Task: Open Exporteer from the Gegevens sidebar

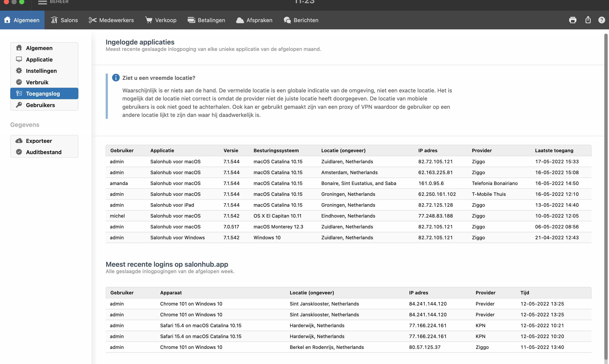Action: tap(39, 141)
